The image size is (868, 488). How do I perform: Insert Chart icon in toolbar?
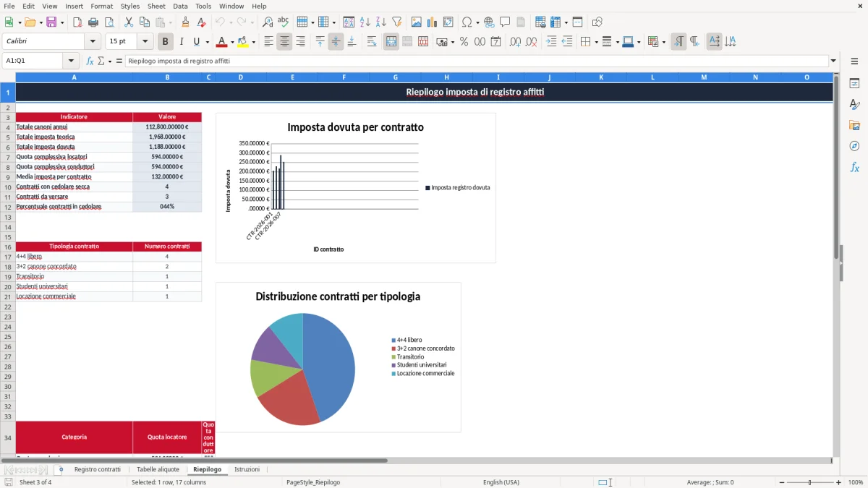(x=433, y=22)
